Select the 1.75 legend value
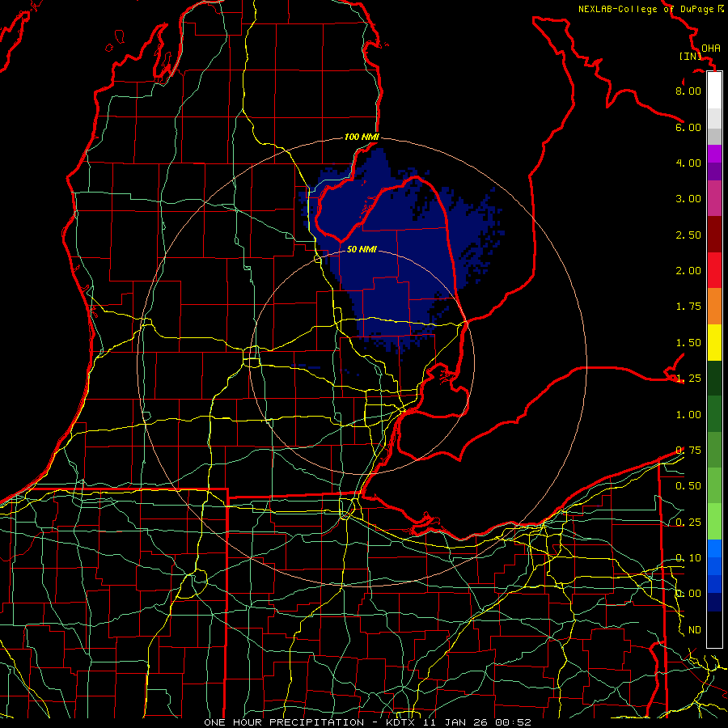Image resolution: width=728 pixels, height=728 pixels. 688,307
